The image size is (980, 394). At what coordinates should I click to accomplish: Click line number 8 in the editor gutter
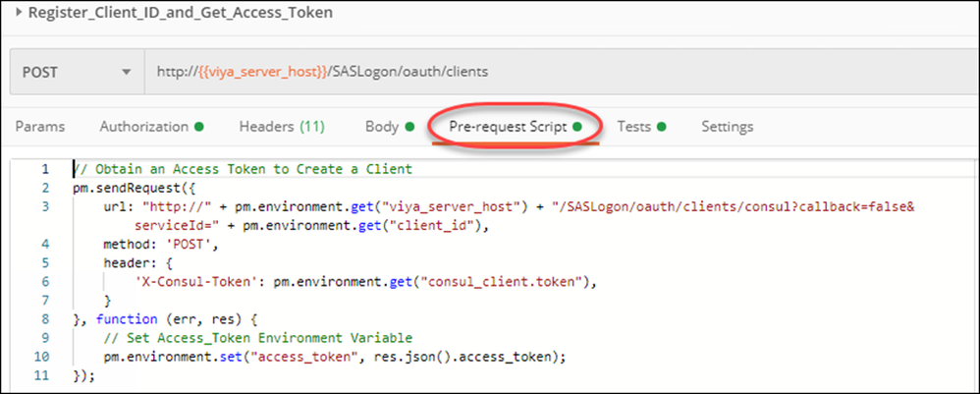pyautogui.click(x=45, y=318)
